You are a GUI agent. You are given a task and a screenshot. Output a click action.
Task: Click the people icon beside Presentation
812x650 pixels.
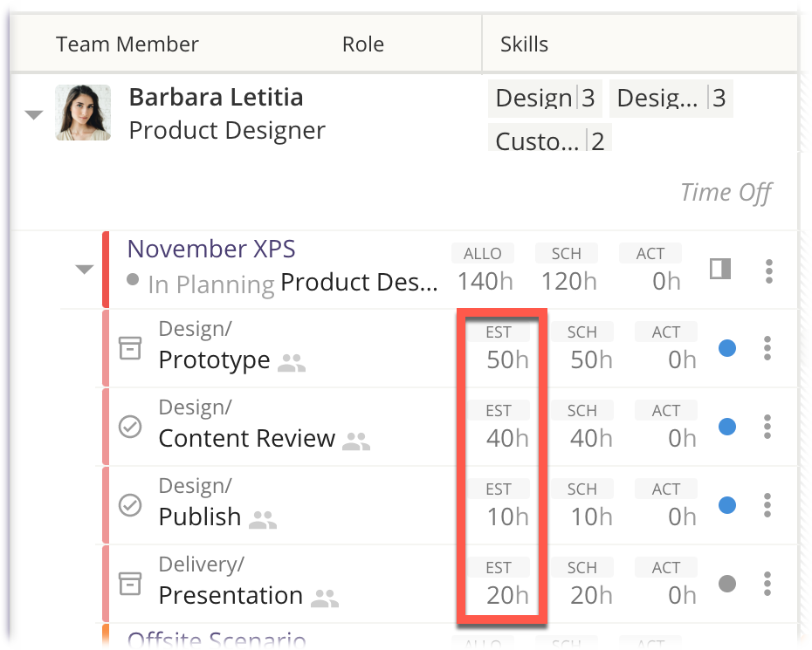point(325,599)
